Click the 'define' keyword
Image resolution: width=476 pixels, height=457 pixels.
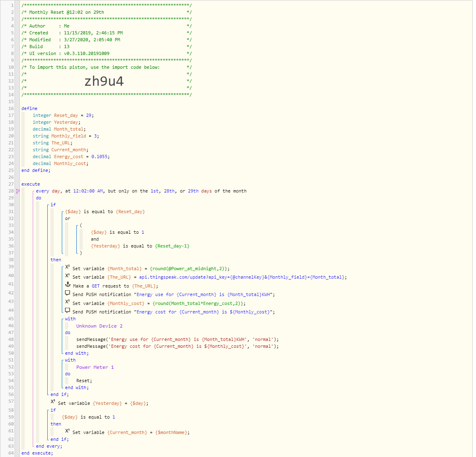[29, 108]
